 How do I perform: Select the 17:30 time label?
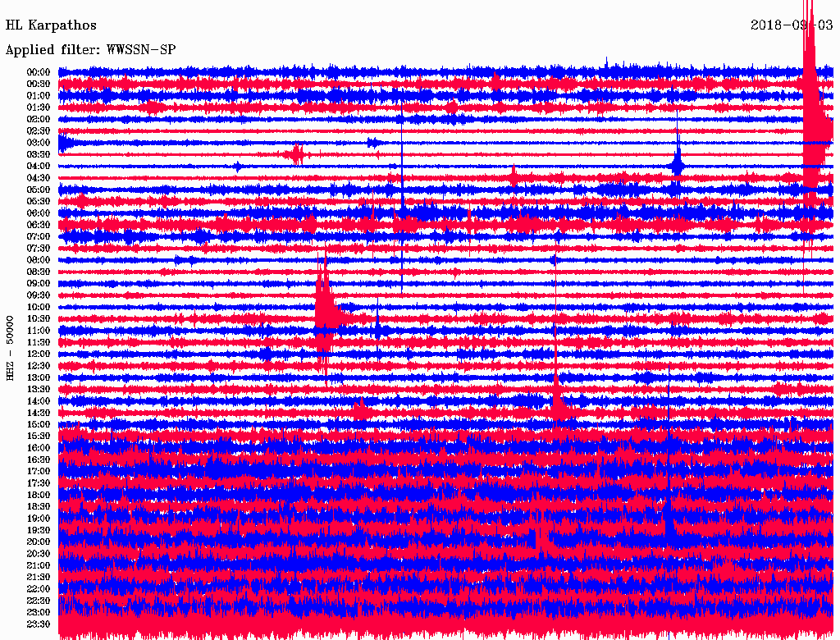click(38, 483)
